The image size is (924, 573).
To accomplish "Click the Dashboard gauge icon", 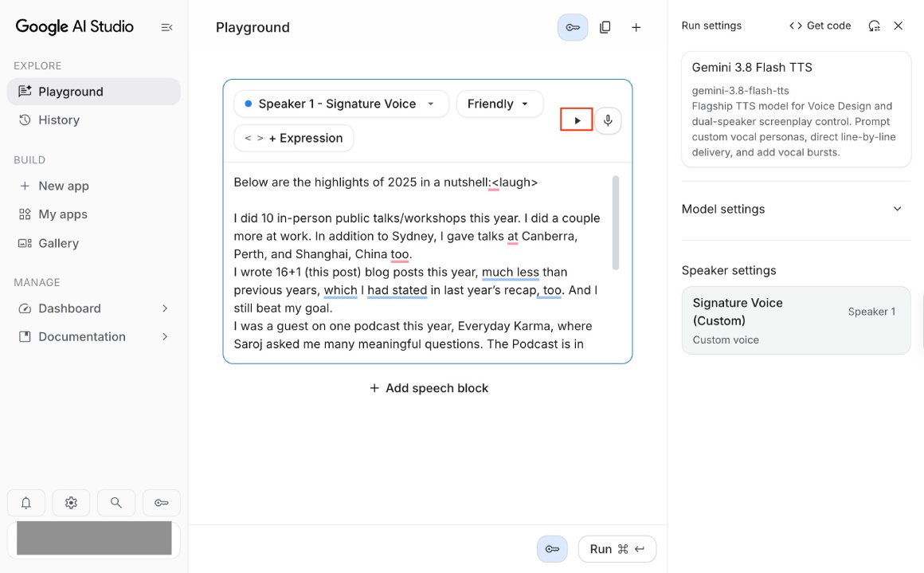I will tap(25, 308).
